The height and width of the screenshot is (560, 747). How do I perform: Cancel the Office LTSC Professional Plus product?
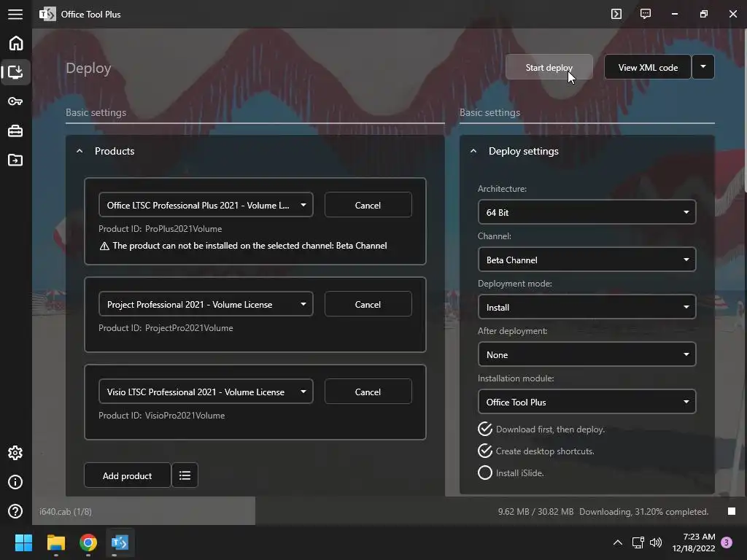tap(368, 205)
